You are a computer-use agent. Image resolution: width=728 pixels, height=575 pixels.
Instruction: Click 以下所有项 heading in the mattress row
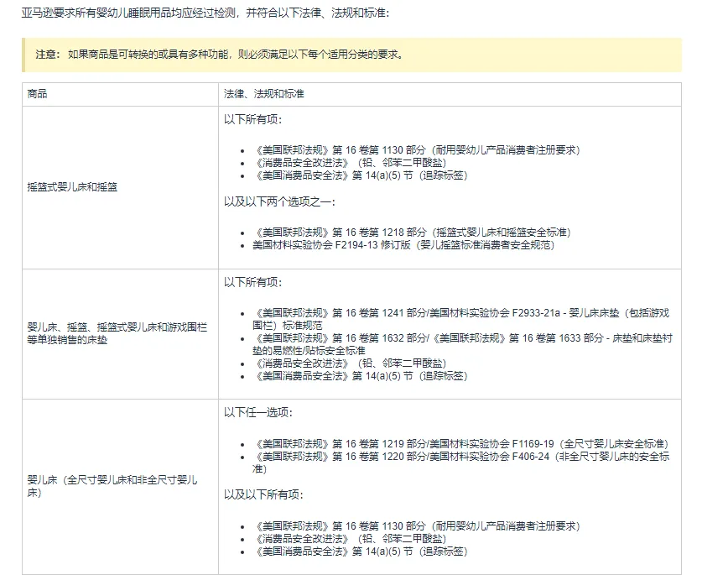point(252,282)
